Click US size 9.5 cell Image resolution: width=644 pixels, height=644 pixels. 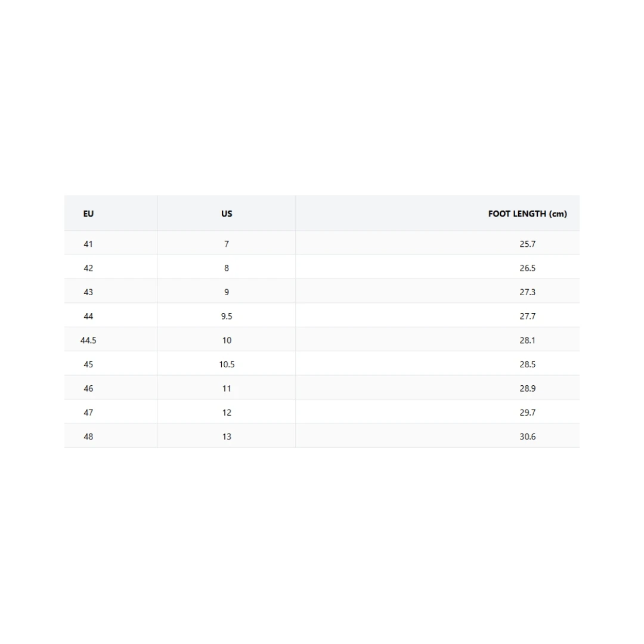[x=227, y=316]
